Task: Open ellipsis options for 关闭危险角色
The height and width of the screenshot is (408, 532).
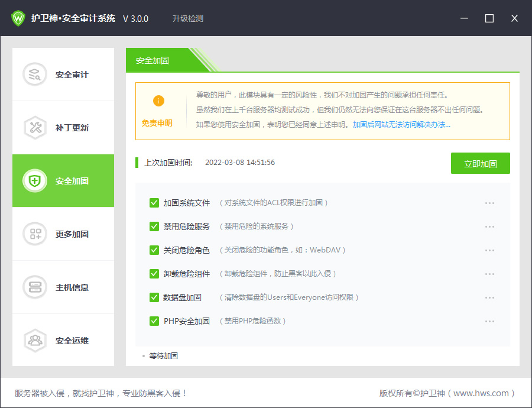Action: pos(489,250)
